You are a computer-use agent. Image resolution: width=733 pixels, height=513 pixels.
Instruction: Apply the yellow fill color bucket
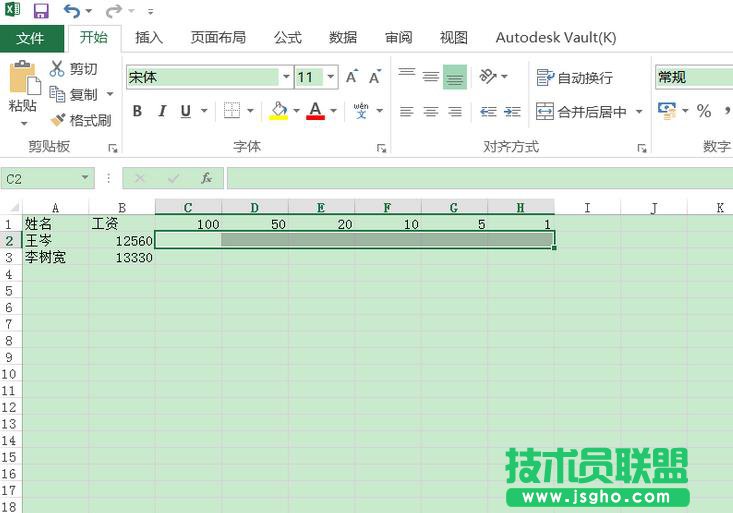279,111
